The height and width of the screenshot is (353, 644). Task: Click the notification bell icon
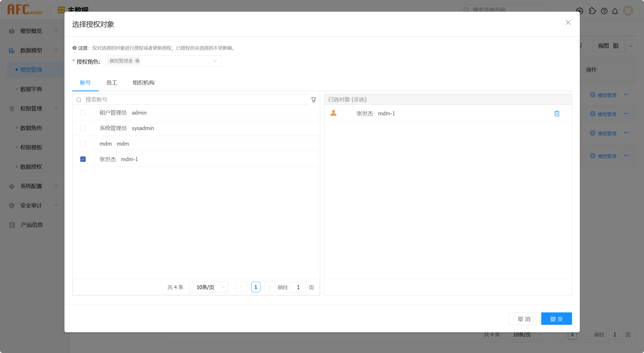pos(615,11)
